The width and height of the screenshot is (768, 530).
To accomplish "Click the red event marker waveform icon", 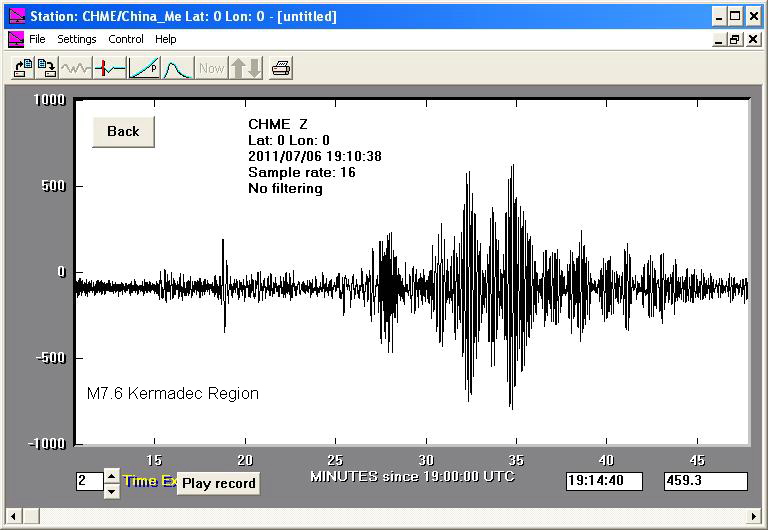I will pyautogui.click(x=109, y=68).
